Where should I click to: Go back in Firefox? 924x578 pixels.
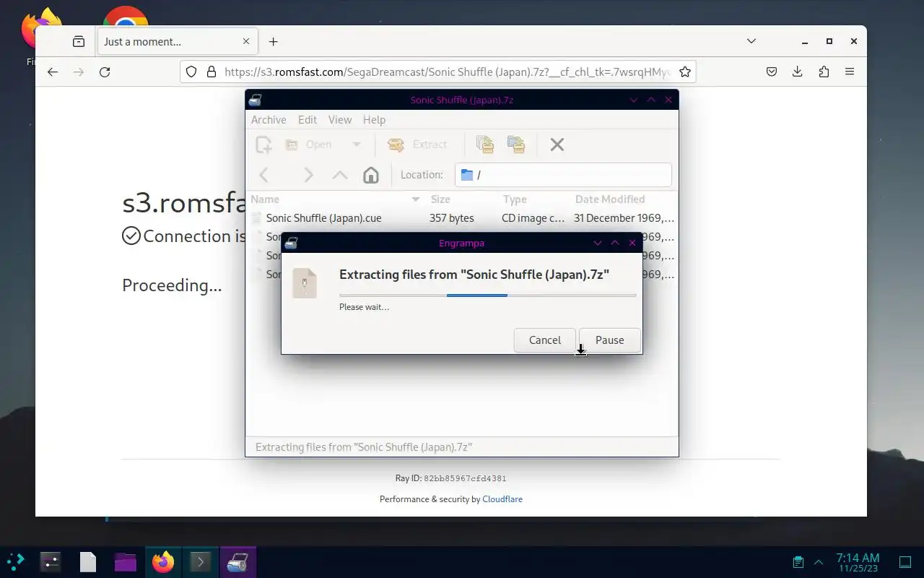point(52,72)
